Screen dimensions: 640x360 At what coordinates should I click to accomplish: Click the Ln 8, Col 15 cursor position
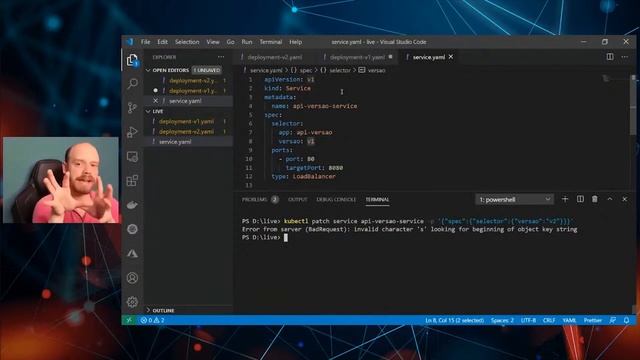click(454, 320)
